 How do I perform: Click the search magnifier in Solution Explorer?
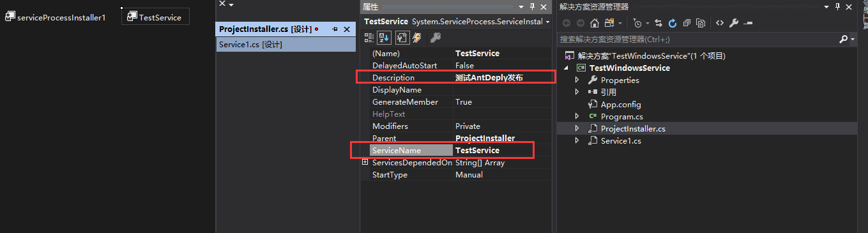843,39
